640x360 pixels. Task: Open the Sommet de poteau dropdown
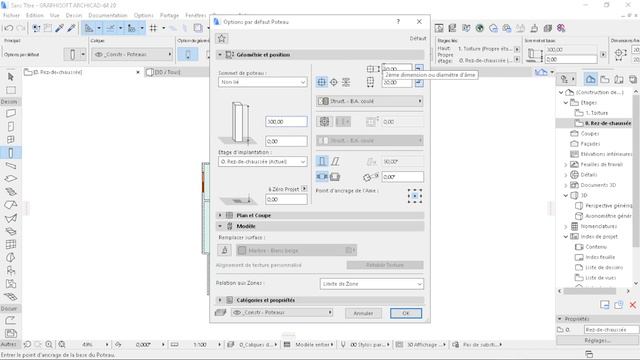point(262,82)
